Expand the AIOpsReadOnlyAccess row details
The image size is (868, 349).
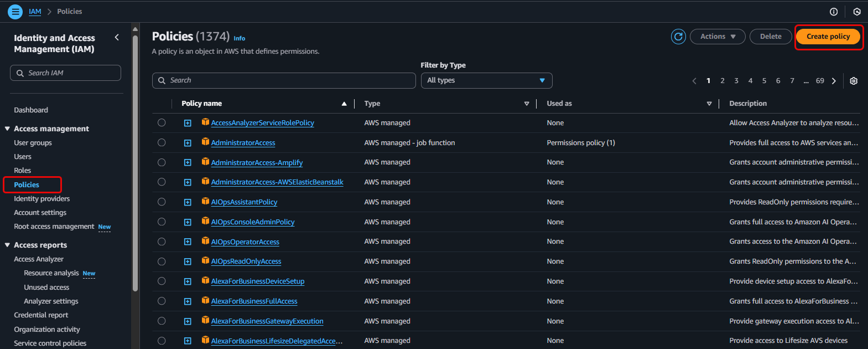pos(188,261)
